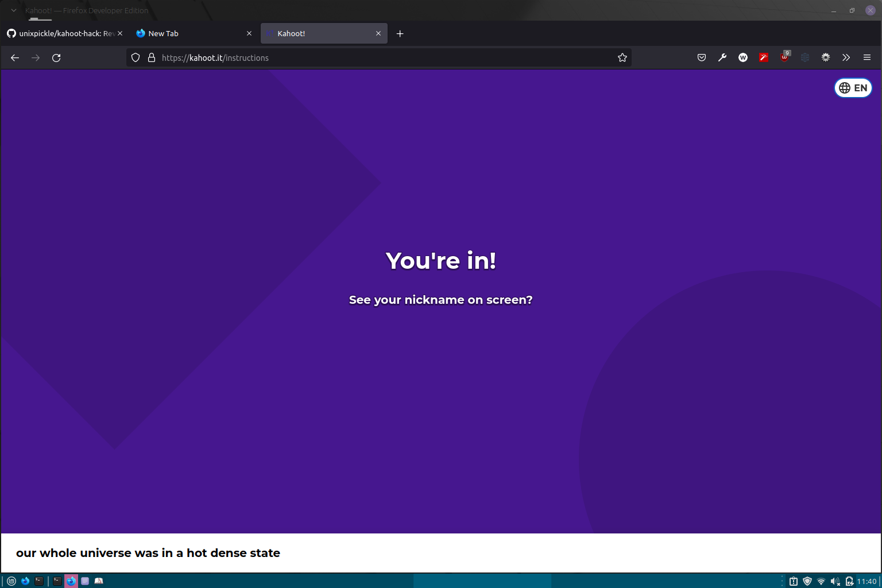
Task: Expand the toolbar overflow chevron
Action: click(x=846, y=57)
